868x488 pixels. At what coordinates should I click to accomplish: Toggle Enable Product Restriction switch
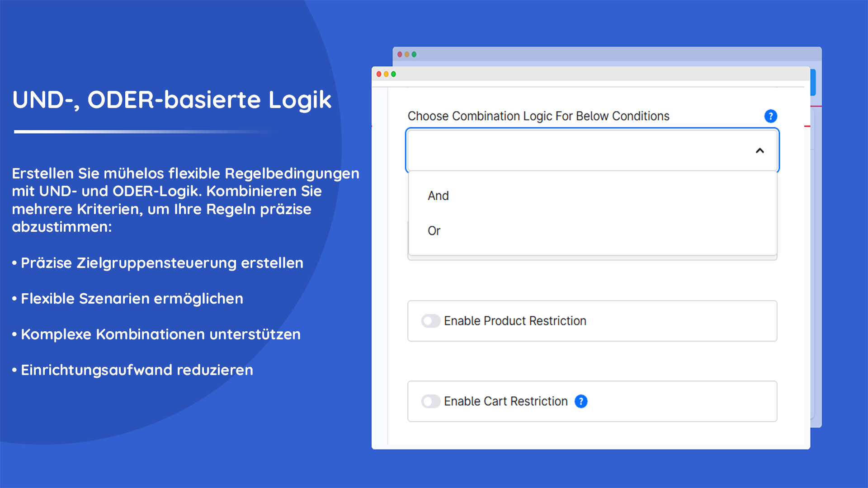tap(430, 321)
